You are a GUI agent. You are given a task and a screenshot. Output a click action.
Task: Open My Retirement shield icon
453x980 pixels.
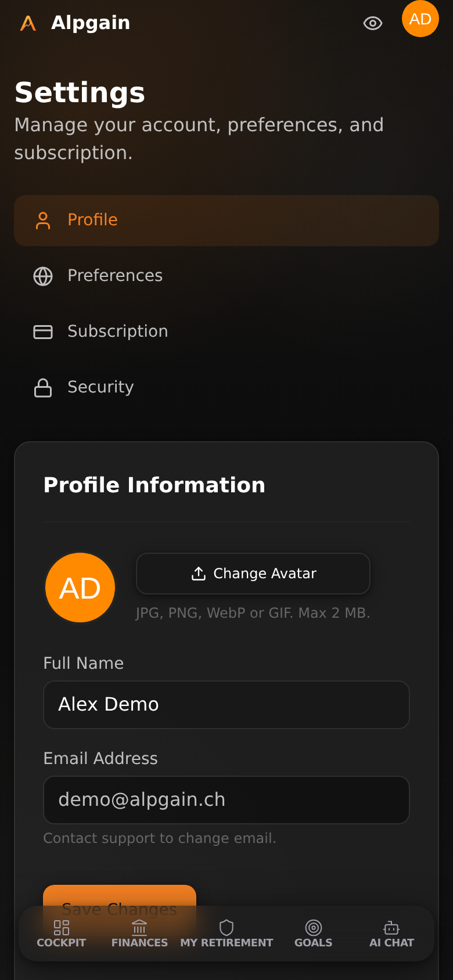[227, 927]
